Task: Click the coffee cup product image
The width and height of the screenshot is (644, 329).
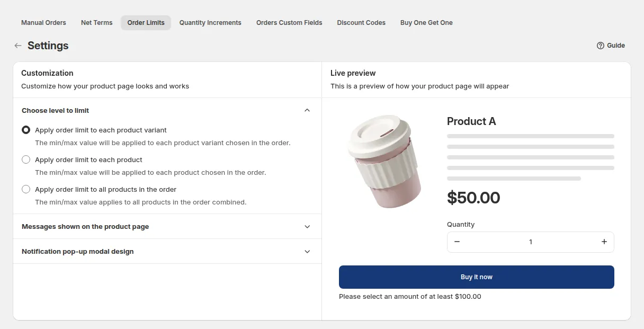Action: [386, 161]
